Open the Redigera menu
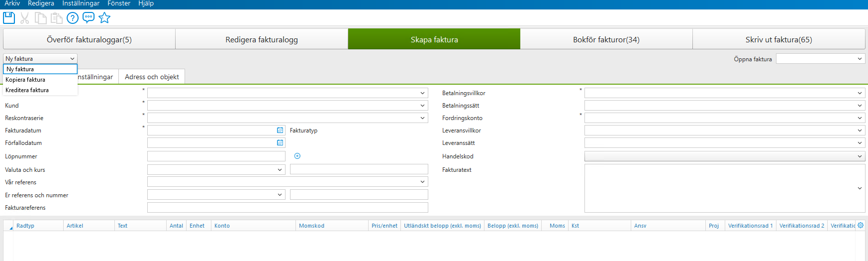868x261 pixels. coord(41,3)
